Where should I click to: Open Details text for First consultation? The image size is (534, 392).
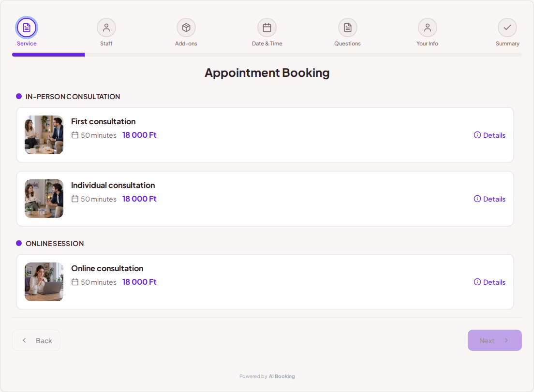point(494,135)
